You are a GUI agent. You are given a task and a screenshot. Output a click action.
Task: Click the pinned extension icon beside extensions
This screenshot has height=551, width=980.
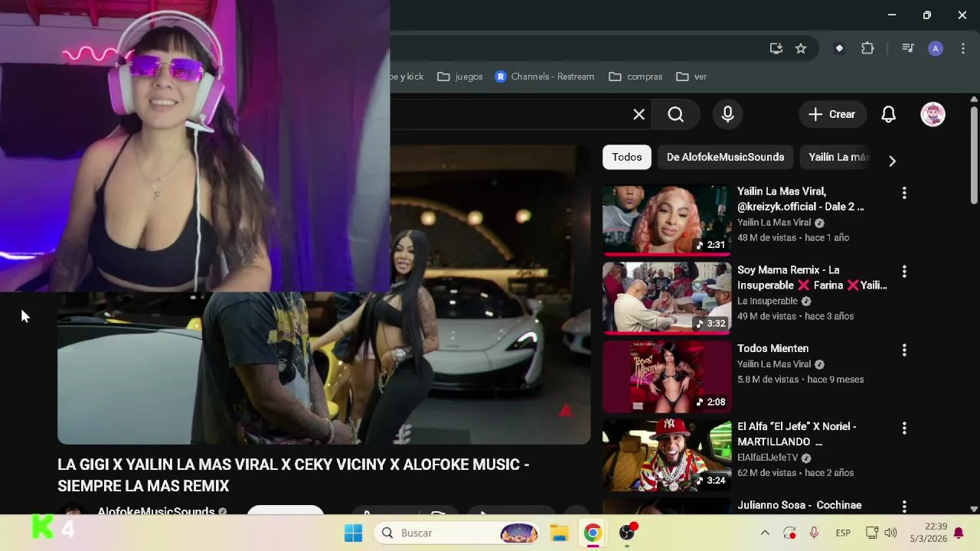839,48
